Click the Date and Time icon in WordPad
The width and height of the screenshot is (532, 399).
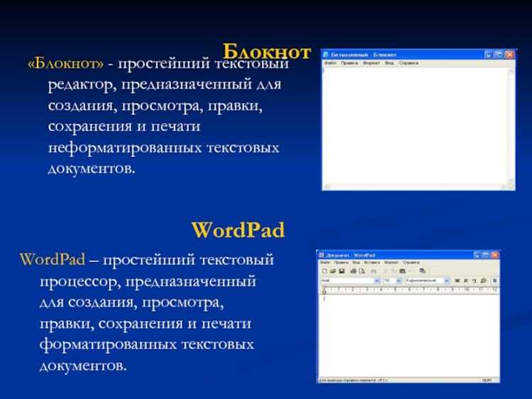(x=423, y=270)
